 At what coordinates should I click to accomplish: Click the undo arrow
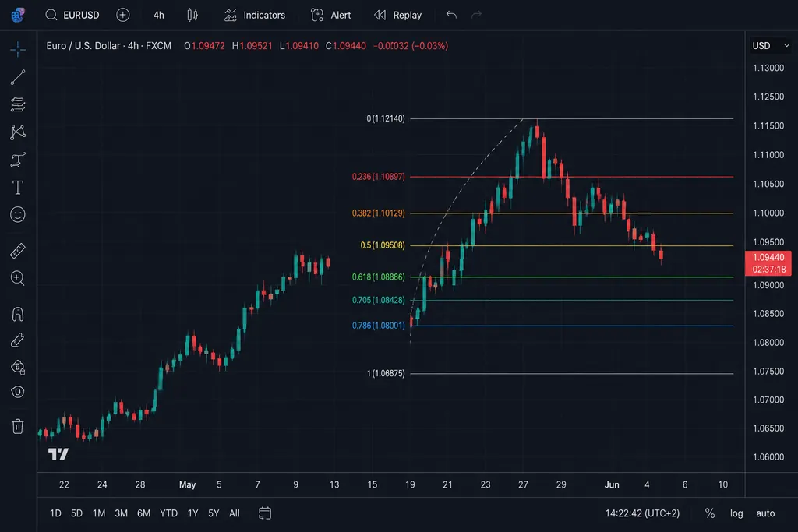(x=451, y=15)
